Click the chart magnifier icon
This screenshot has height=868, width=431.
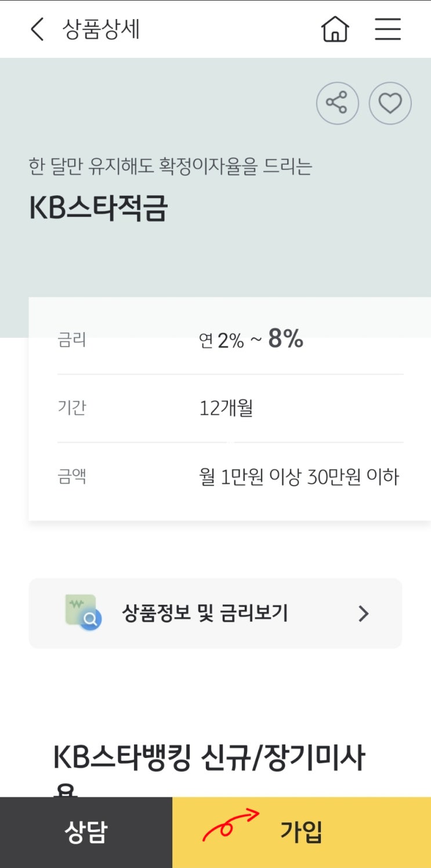[84, 612]
